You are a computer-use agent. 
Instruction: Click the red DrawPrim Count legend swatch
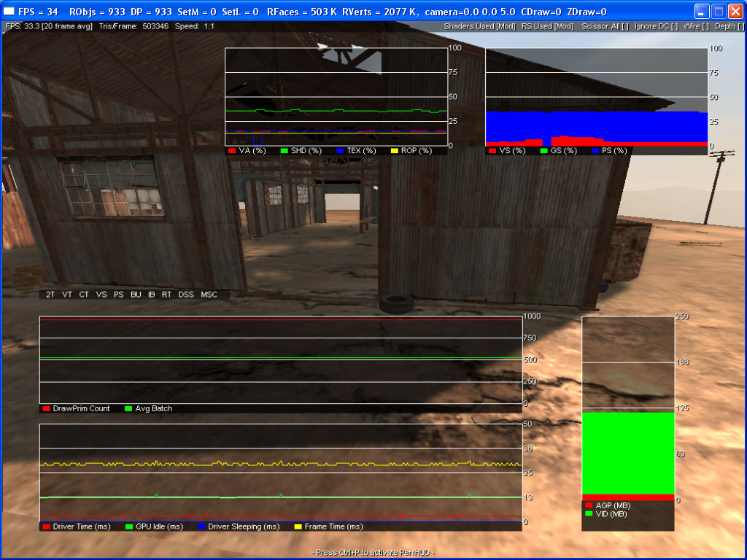[x=46, y=409]
